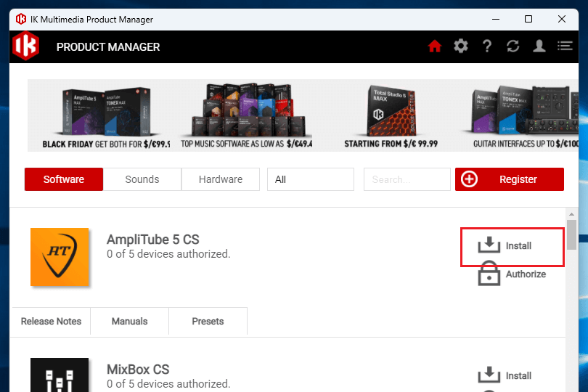This screenshot has height=392, width=588.
Task: Switch to the Hardware tab
Action: (x=221, y=179)
